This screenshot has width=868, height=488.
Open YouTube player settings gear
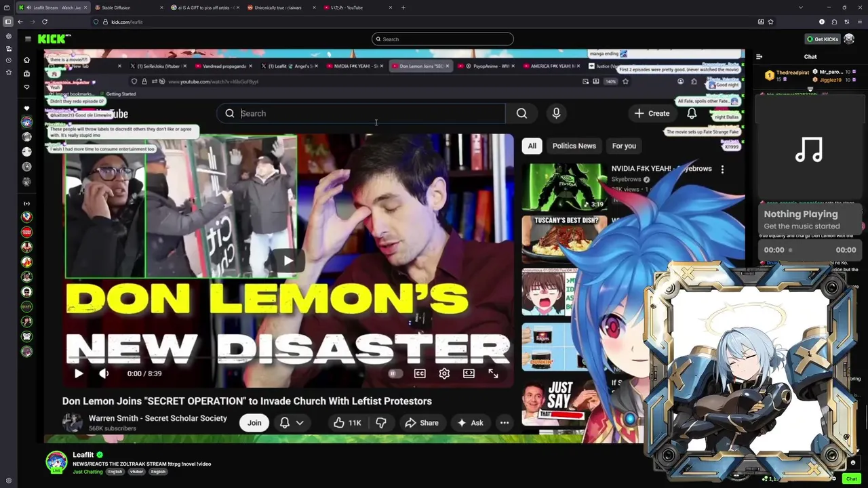coord(444,373)
